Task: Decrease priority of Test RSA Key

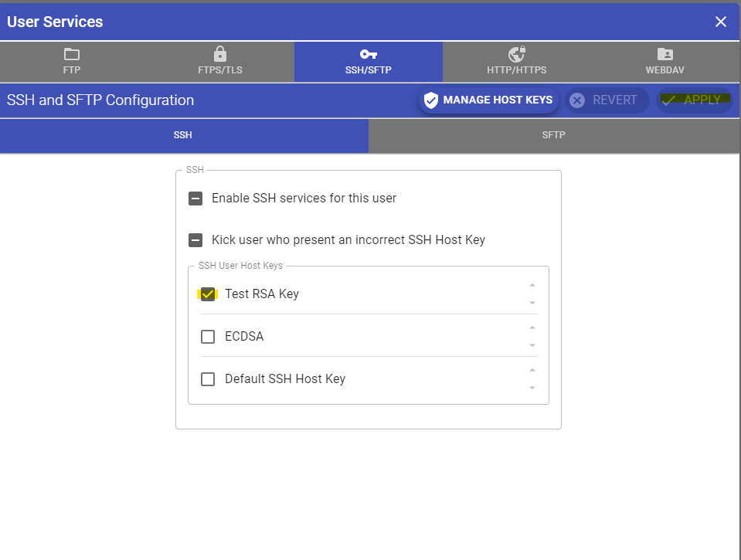Action: [x=532, y=303]
